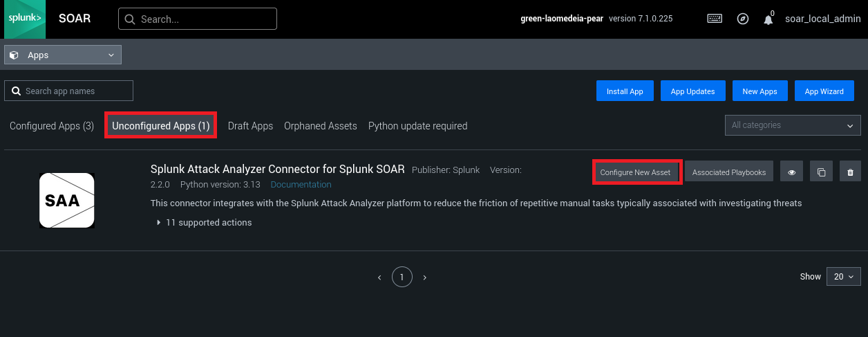Open the keyboard shortcuts icon
Image resolution: width=868 pixels, height=337 pixels.
(715, 19)
